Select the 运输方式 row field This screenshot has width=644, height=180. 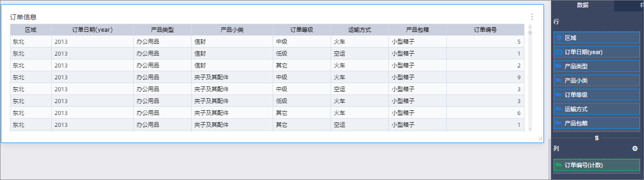597,109
